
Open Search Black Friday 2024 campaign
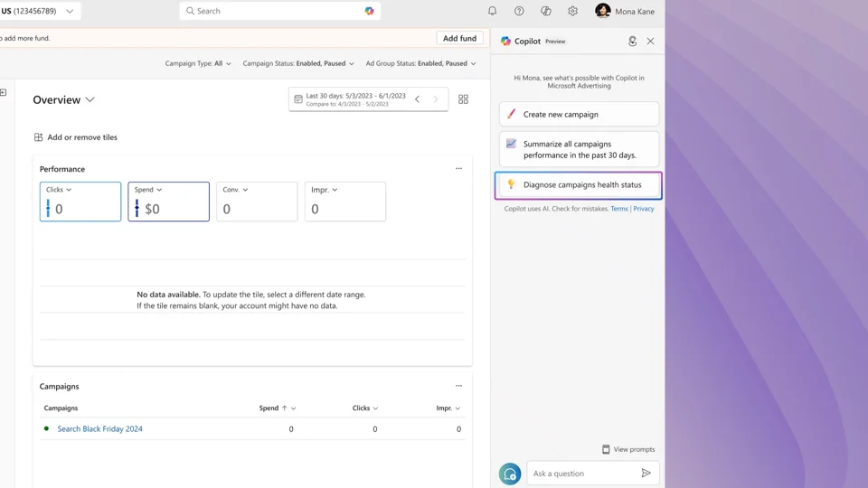[x=99, y=428]
